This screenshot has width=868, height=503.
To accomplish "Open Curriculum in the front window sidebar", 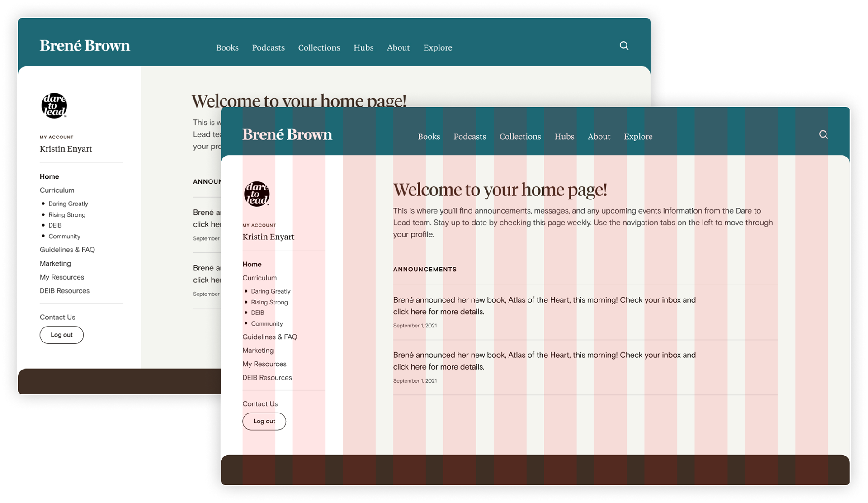I will [x=259, y=278].
